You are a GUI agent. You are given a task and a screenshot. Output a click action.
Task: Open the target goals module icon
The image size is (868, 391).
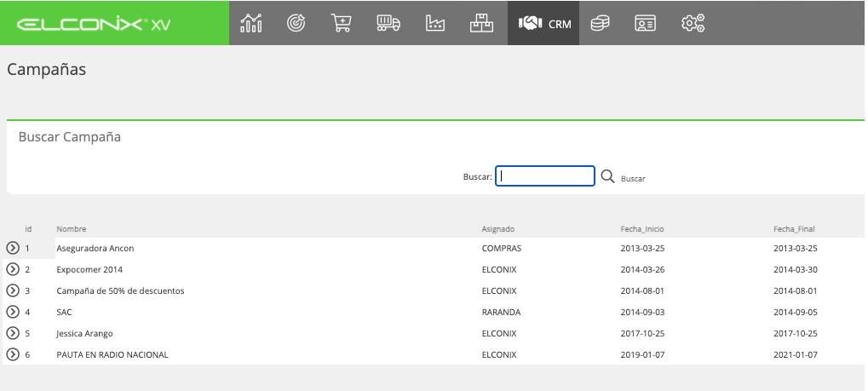tap(296, 23)
